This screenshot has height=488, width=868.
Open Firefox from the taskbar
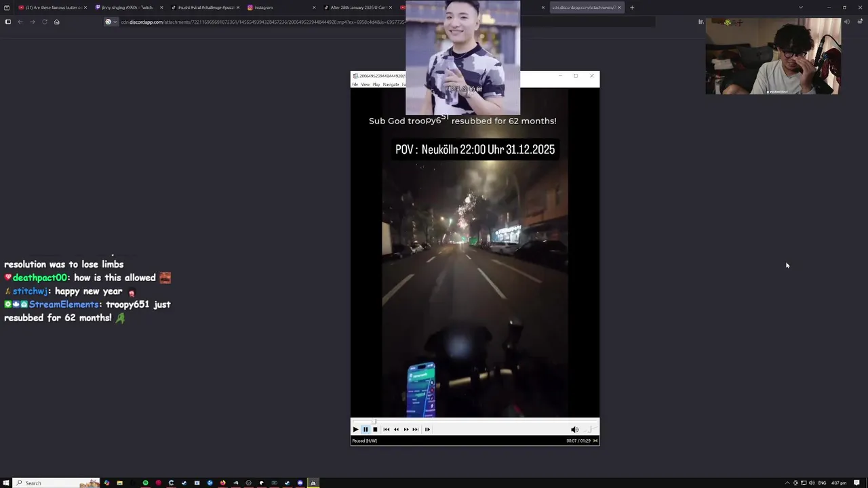click(222, 483)
